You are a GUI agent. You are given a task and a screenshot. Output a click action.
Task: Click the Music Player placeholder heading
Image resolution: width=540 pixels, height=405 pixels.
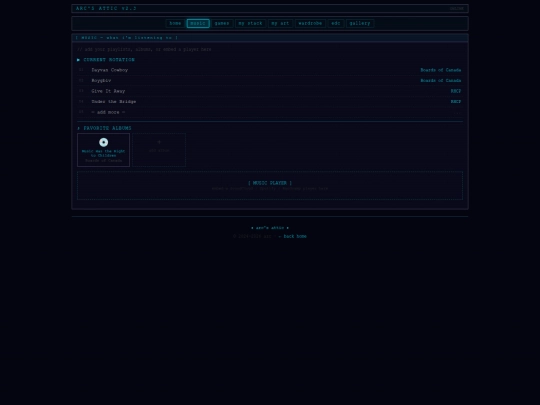[270, 183]
